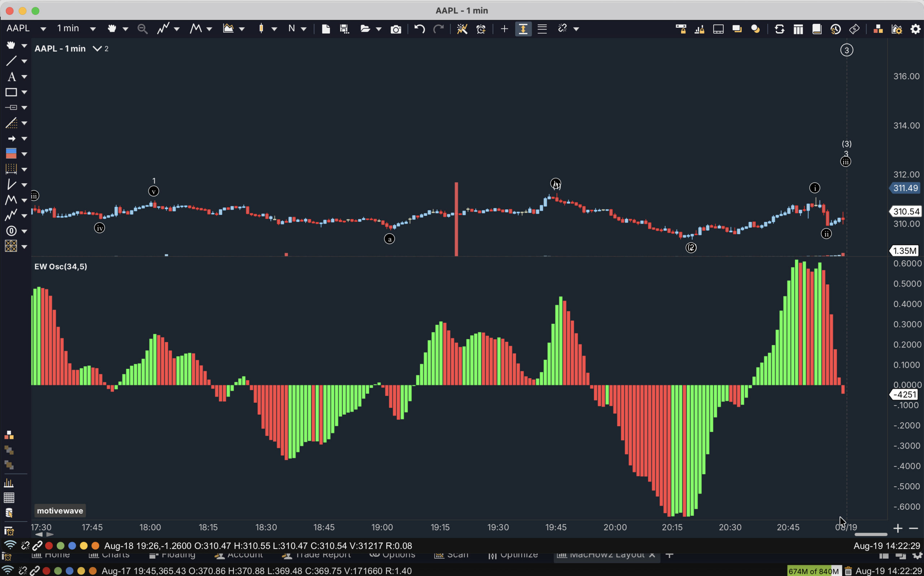Viewport: 924px width, 576px height.
Task: Take a chart snapshot with camera icon
Action: tap(396, 29)
